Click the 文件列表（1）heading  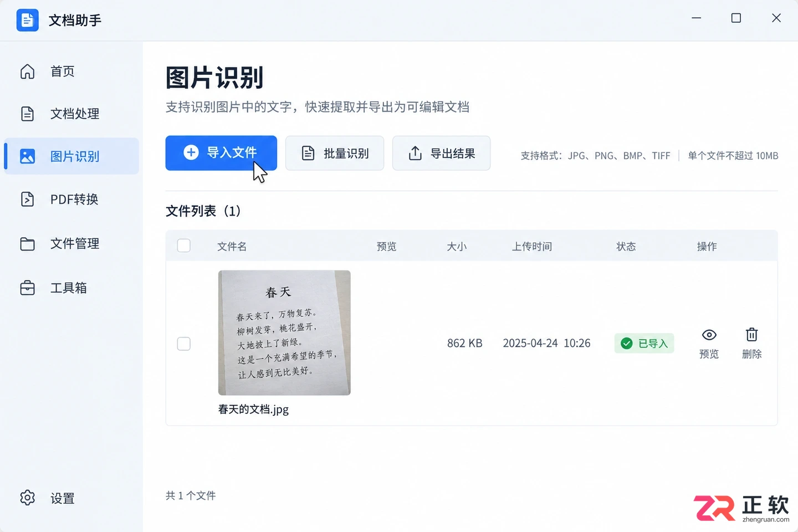[x=203, y=211]
